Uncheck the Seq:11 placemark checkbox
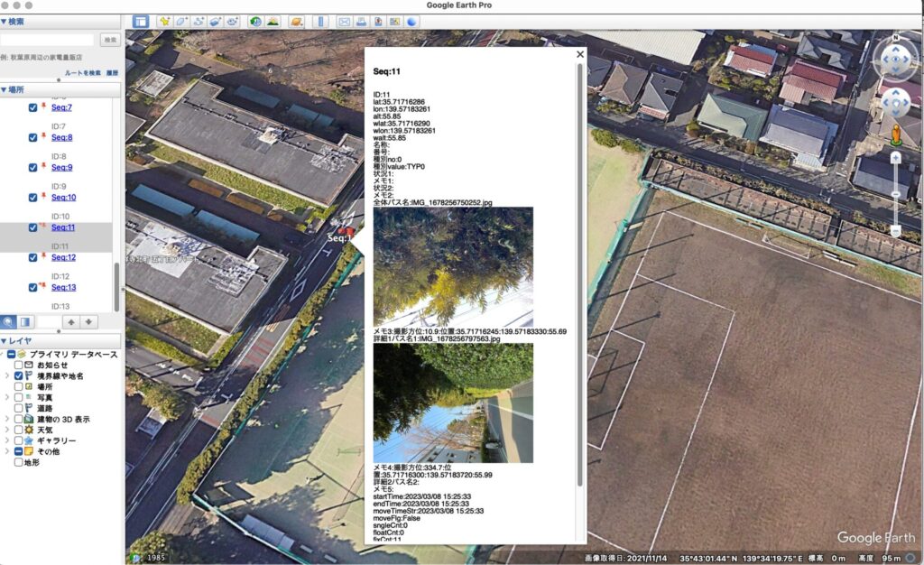924x565 pixels. tap(33, 228)
